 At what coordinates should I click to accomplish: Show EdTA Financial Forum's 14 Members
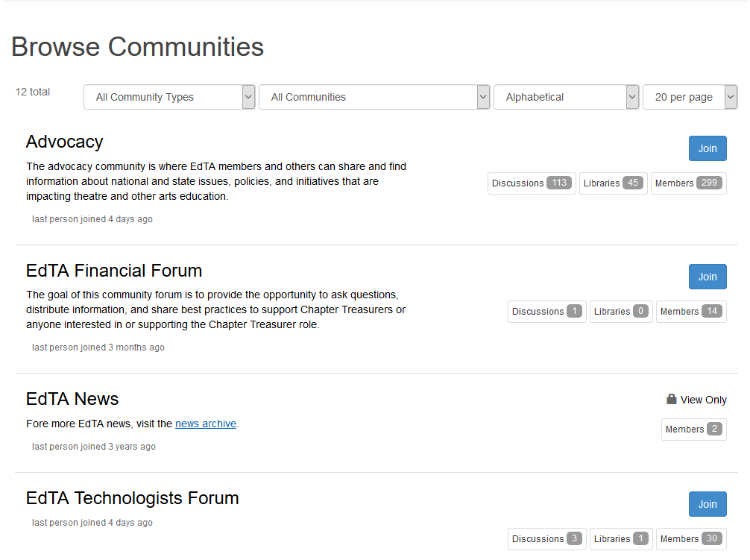[x=690, y=312]
